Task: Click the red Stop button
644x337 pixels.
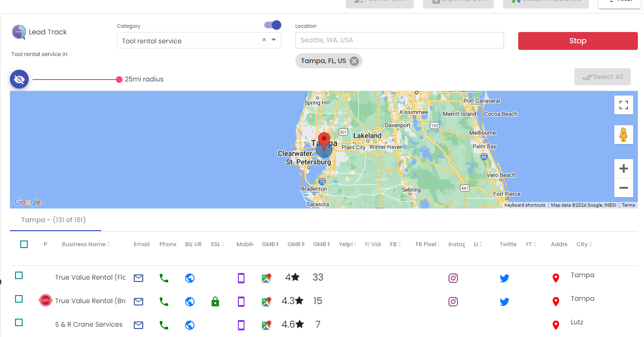Action: tap(578, 41)
